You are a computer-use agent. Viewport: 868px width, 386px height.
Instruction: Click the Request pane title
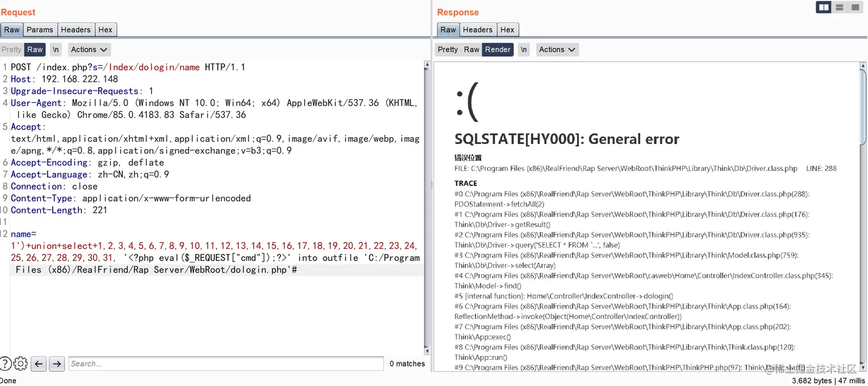pyautogui.click(x=18, y=12)
